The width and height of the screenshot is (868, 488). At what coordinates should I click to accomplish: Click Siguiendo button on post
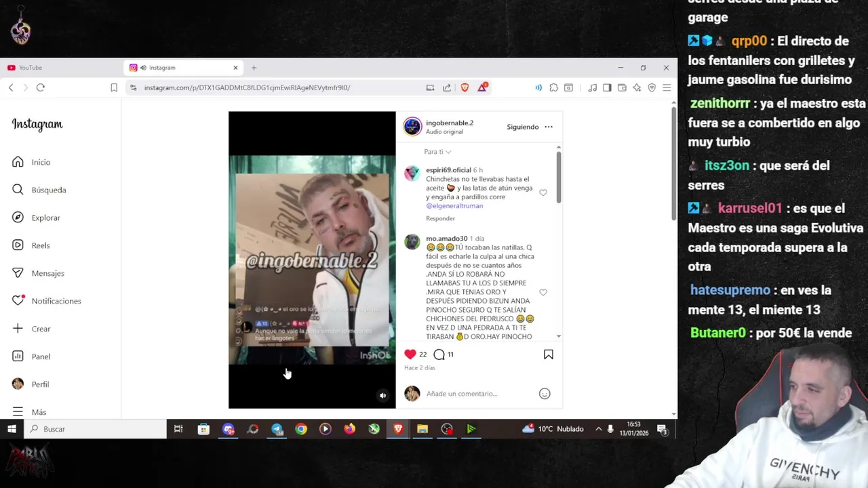point(523,127)
